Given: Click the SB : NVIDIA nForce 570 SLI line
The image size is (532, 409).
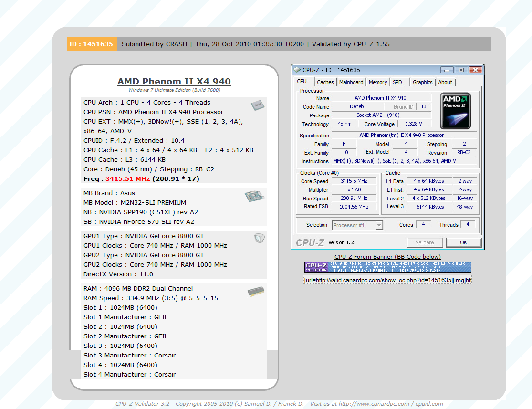Looking at the screenshot, I should 139,221.
